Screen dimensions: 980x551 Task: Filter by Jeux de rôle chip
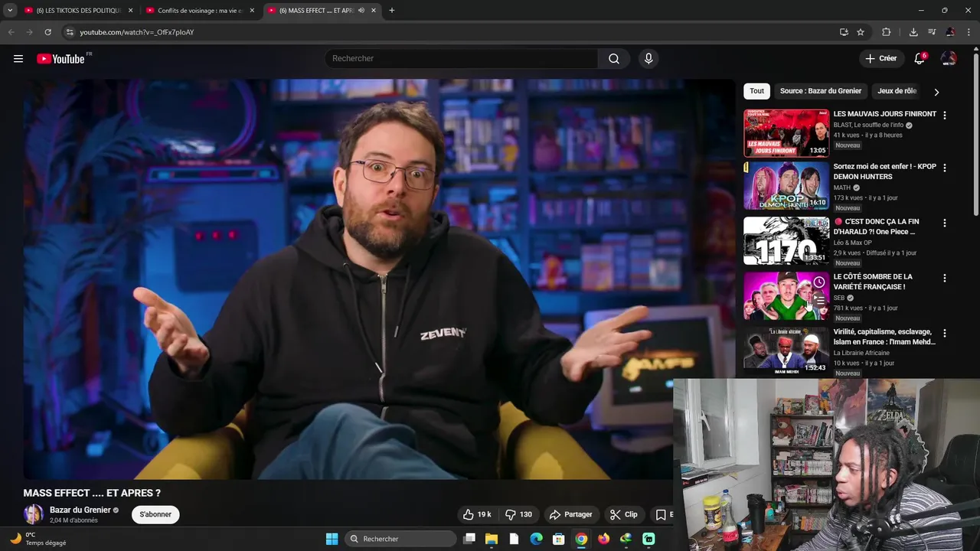click(897, 91)
